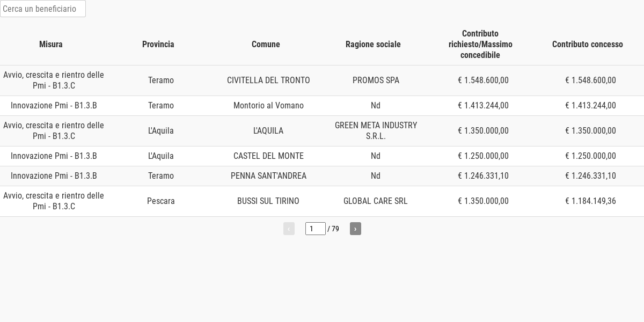
Task: Click the Innovazione Pmi cell of Montorio row
Action: pyautogui.click(x=54, y=106)
